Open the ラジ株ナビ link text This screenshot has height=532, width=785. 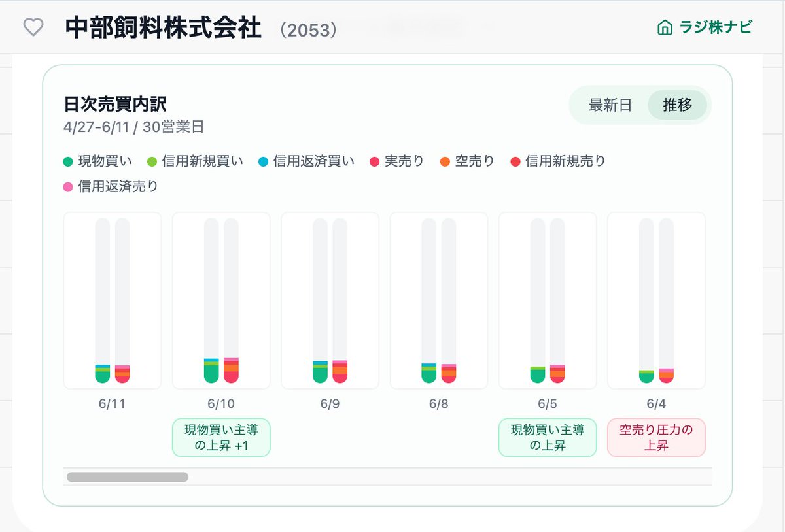point(715,27)
